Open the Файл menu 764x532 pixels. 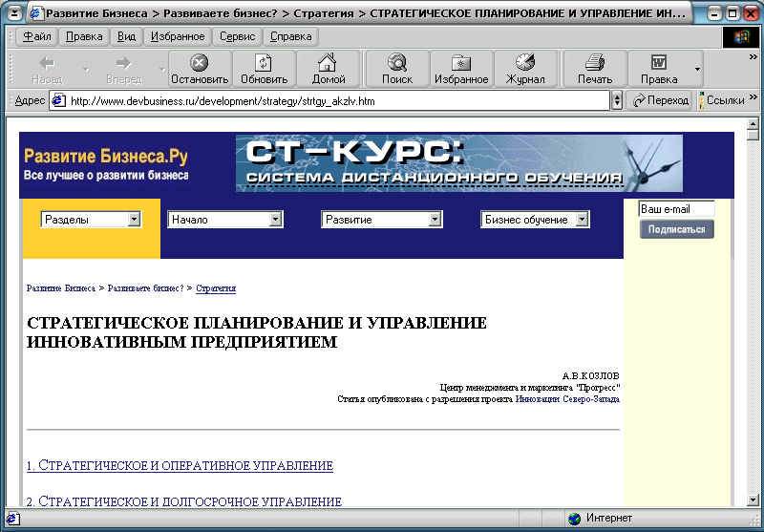pyautogui.click(x=35, y=36)
